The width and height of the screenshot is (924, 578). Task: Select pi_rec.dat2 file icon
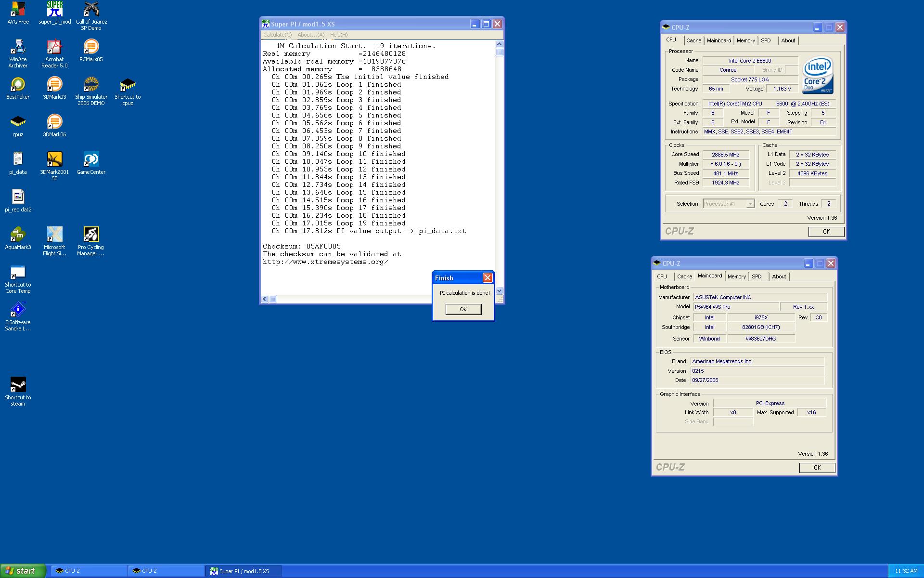[x=18, y=201]
